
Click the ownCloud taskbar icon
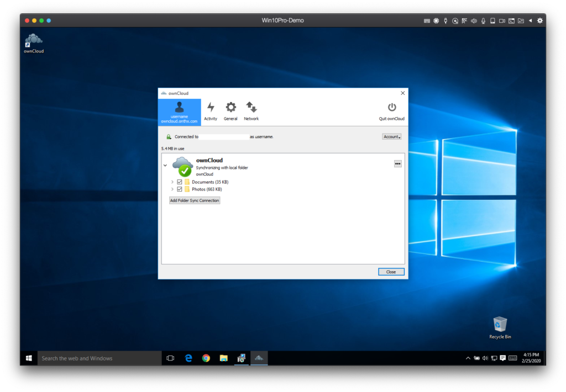(259, 358)
